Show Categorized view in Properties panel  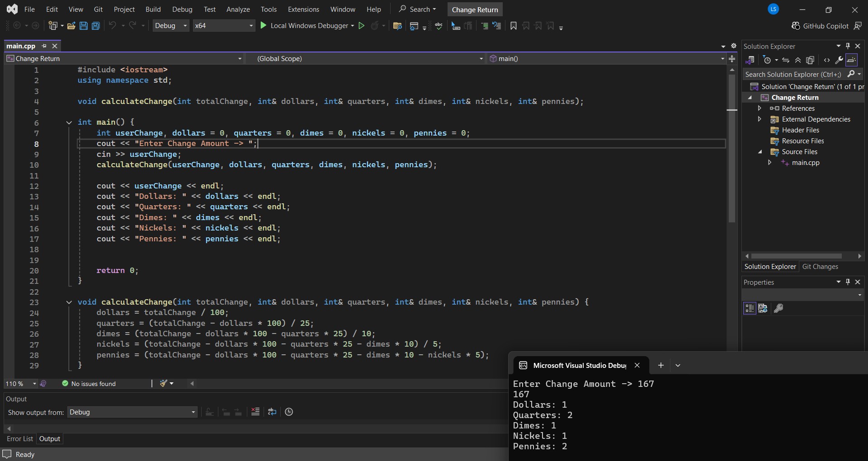pos(750,308)
